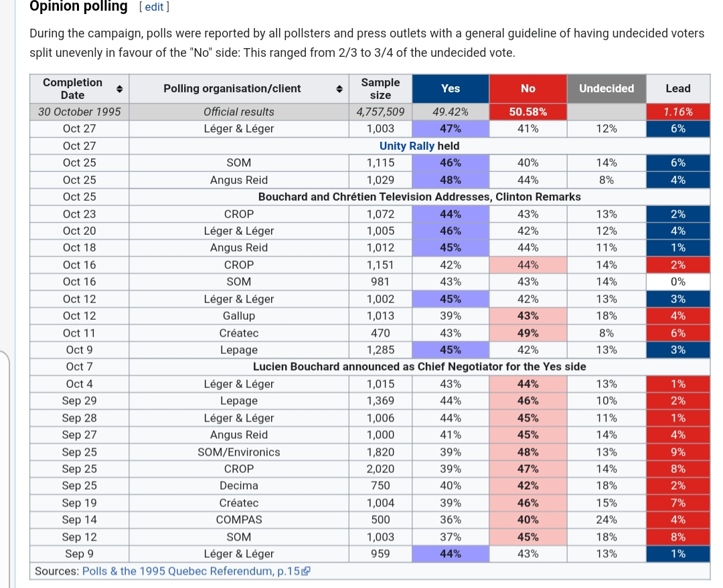Click the red 1.16% lead cell

677,112
